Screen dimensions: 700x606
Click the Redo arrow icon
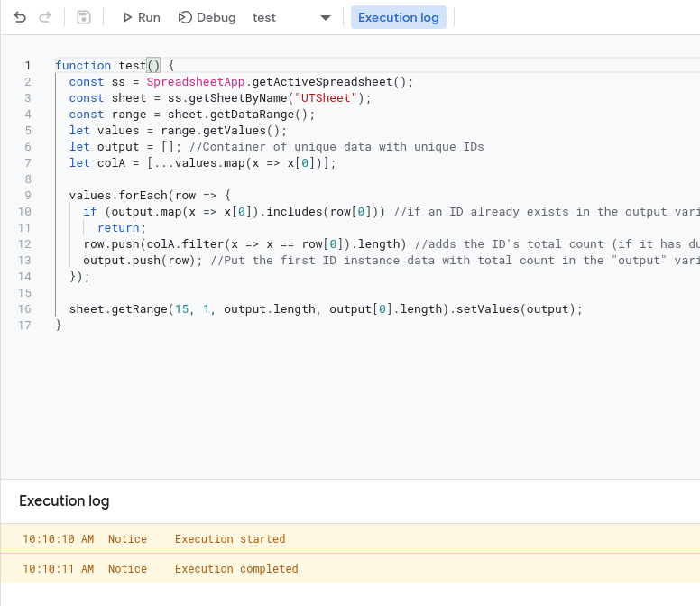coord(44,17)
